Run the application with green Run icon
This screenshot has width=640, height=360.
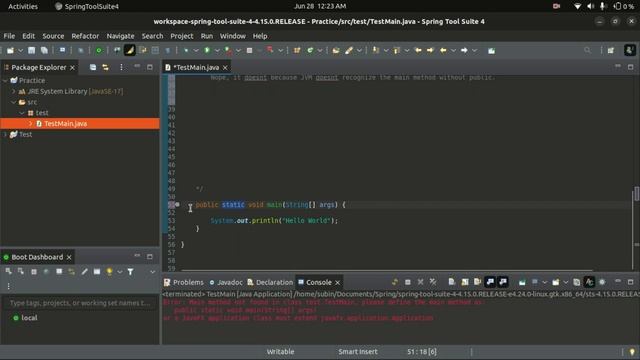pos(207,50)
